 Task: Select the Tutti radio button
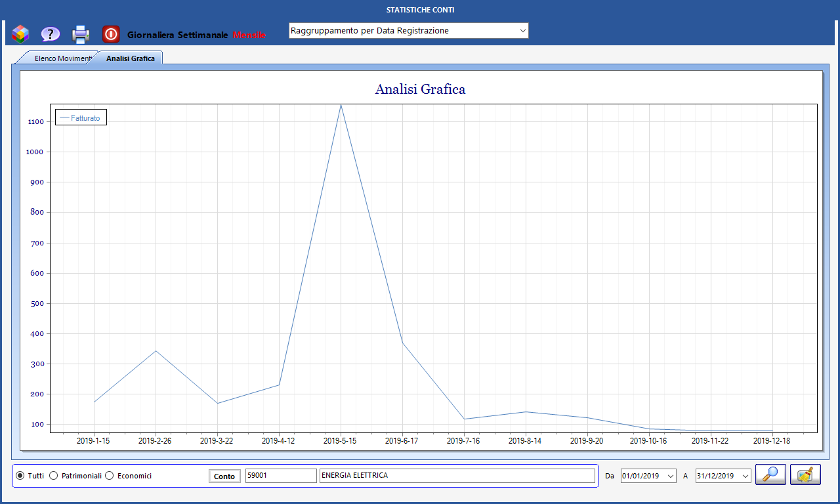20,476
